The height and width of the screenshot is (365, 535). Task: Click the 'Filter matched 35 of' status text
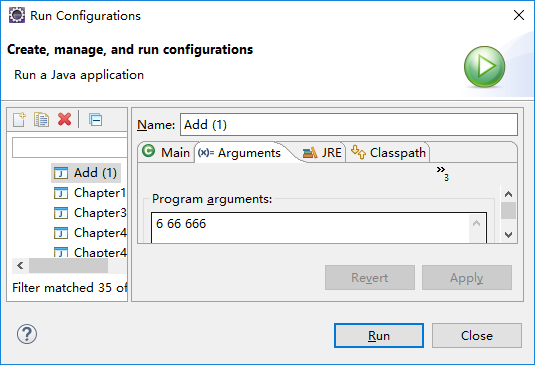click(x=70, y=288)
